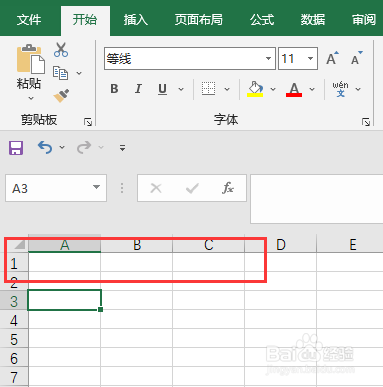Switch to the 公式 tab
Screen dimensions: 383x387
262,20
